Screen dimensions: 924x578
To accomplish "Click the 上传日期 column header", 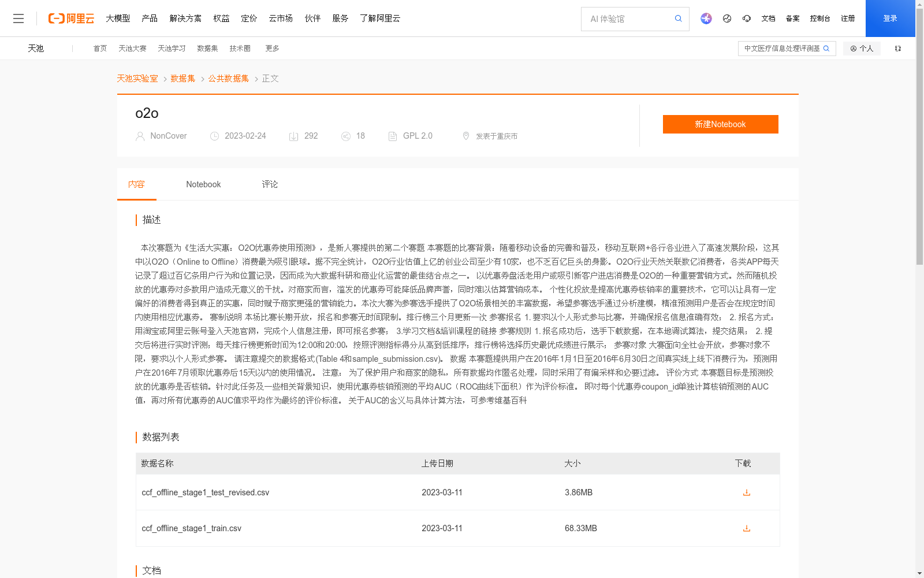I will tap(437, 464).
